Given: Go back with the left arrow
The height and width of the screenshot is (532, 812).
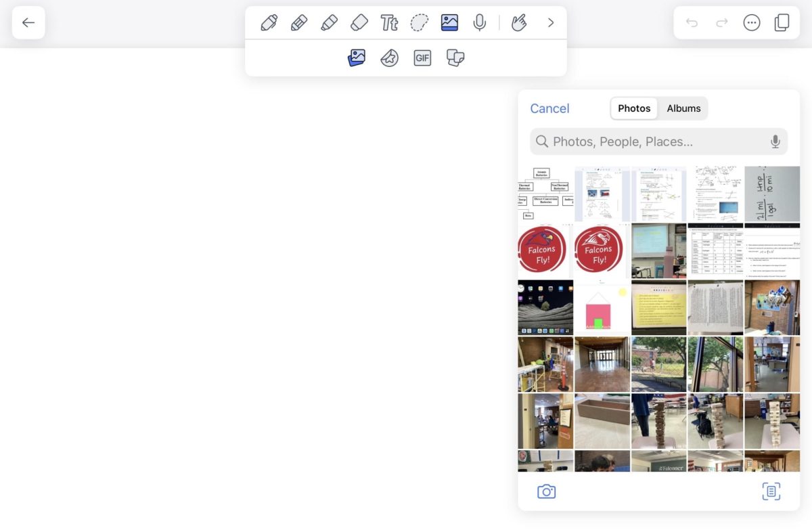Looking at the screenshot, I should coord(28,23).
